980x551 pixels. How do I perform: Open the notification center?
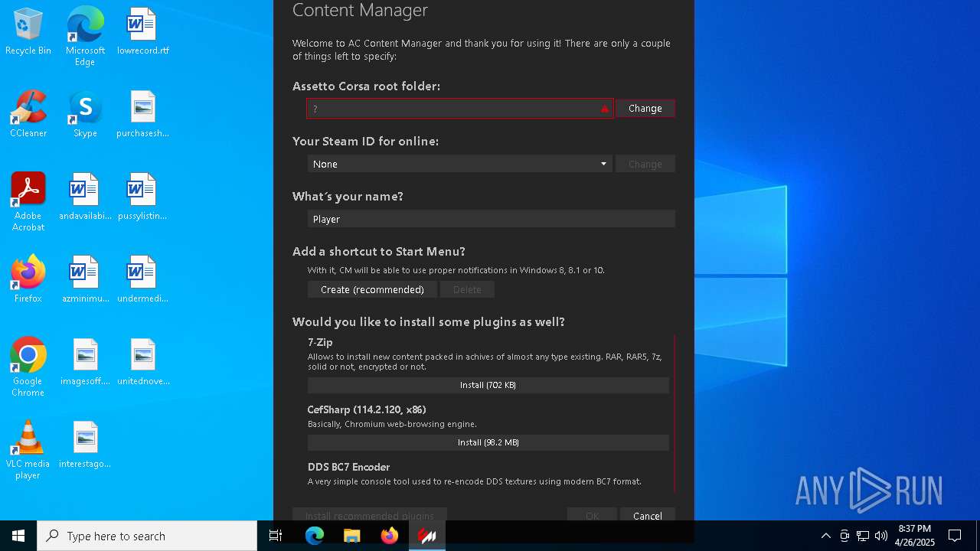(955, 536)
